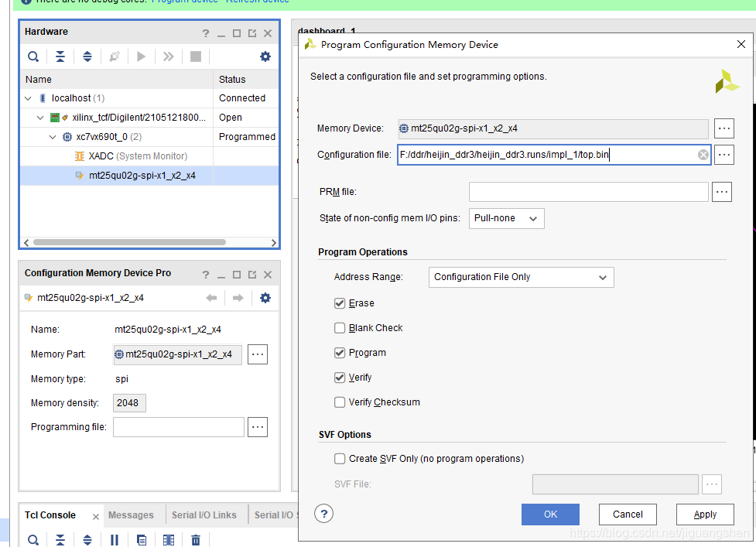Enable Create SVF Only checkbox
756x547 pixels.
(340, 459)
